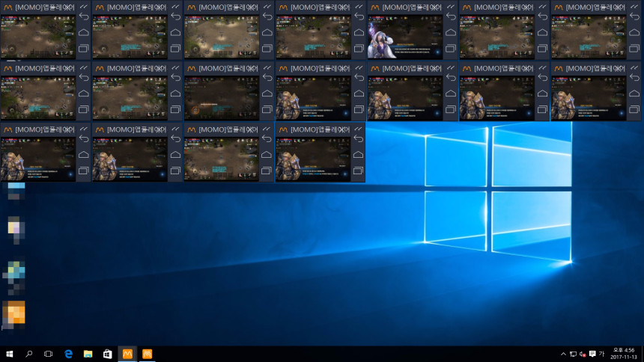Collapse sidebar of the dark orange-circle game window
Image resolution: width=644 pixels, height=362 pixels.
point(267,67)
